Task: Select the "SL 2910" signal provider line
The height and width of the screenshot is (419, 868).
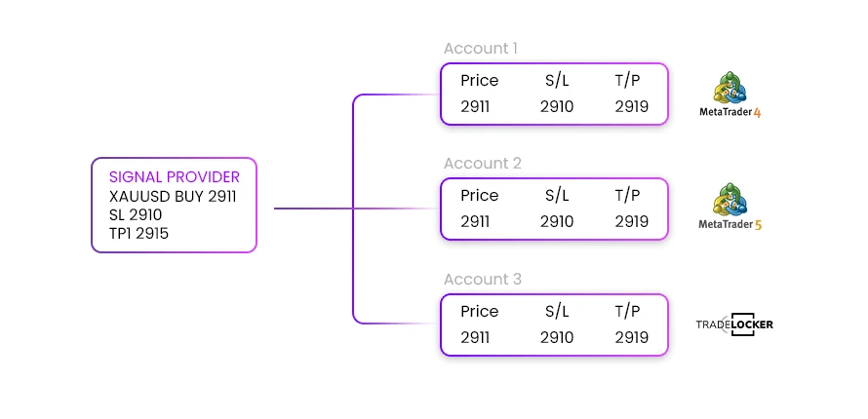Action: [136, 214]
